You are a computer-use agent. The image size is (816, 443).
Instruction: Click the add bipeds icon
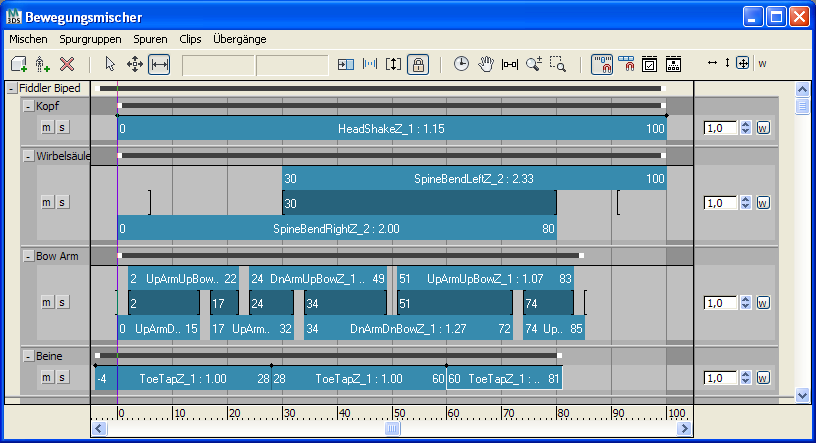coord(42,65)
